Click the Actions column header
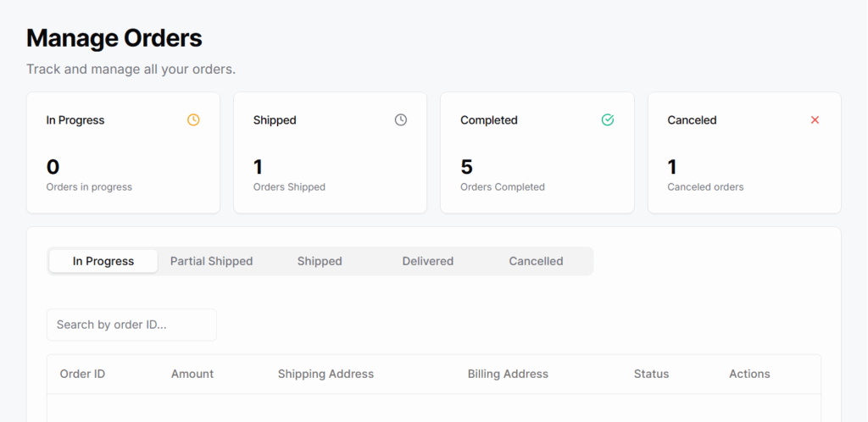The image size is (868, 422). [749, 374]
